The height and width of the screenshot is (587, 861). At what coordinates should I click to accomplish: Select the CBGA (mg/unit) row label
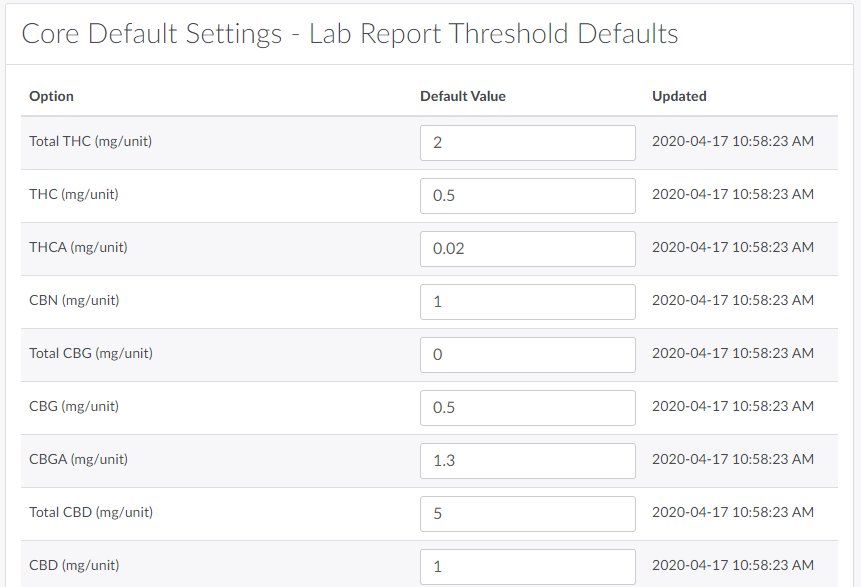[x=78, y=459]
